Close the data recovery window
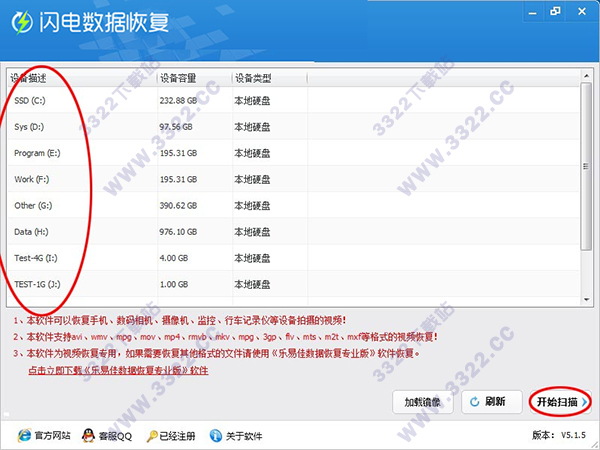The width and height of the screenshot is (600, 450). click(582, 11)
